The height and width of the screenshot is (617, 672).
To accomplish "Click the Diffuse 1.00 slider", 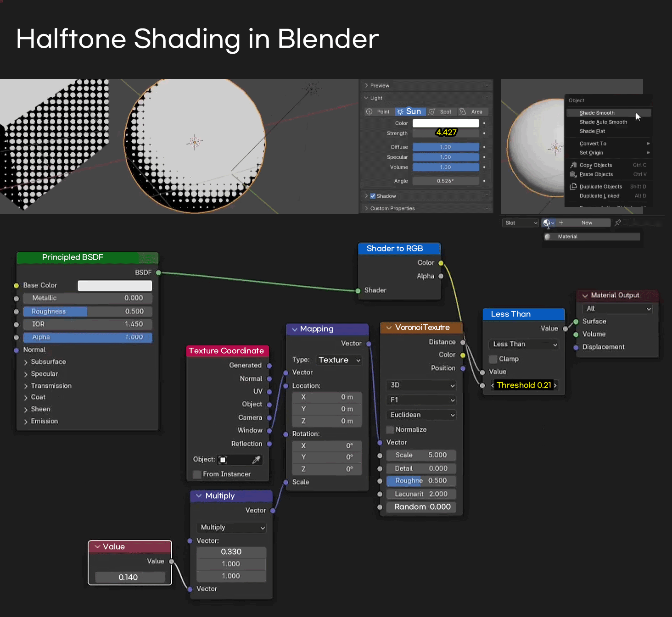I will [x=446, y=147].
